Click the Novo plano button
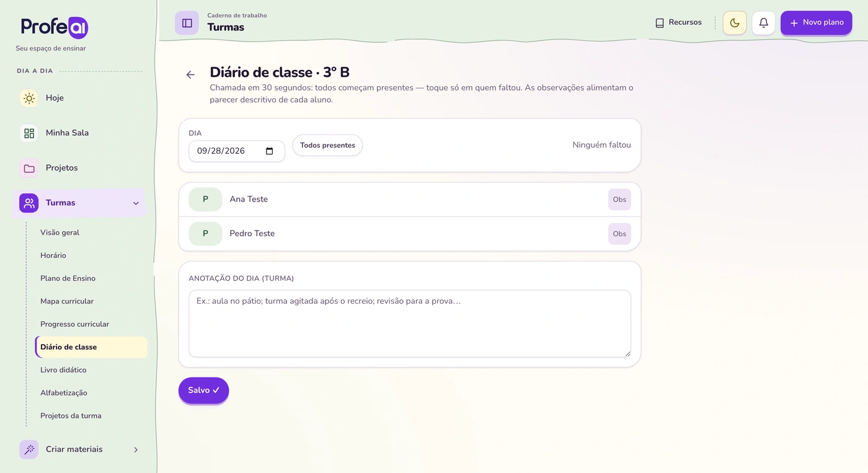Image resolution: width=868 pixels, height=473 pixels. (x=816, y=23)
